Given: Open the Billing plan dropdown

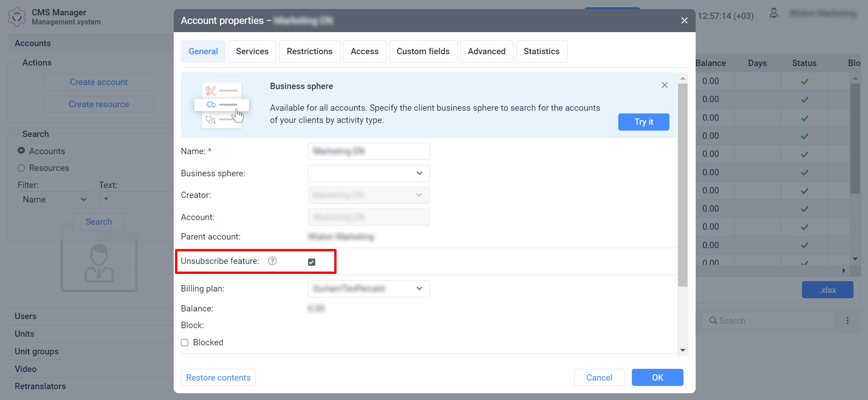Looking at the screenshot, I should tap(369, 289).
